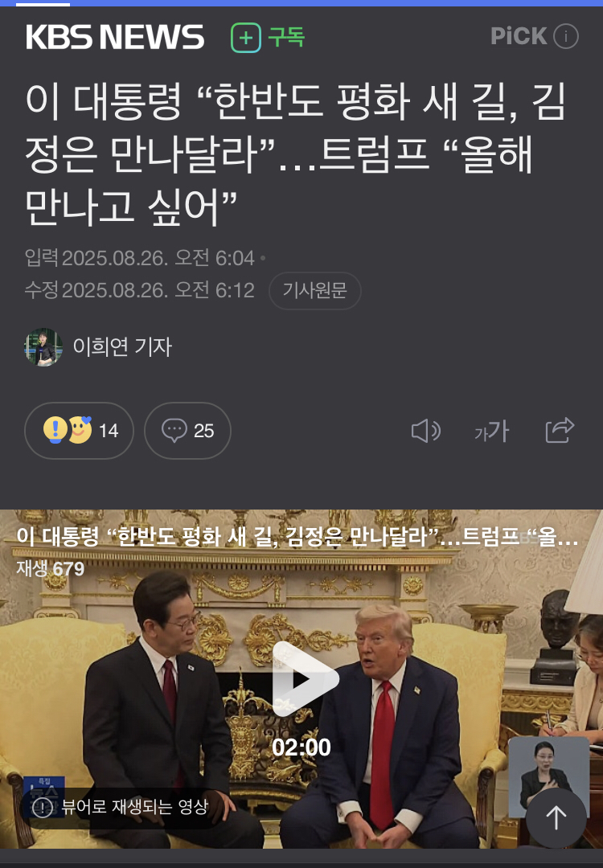Tap the exclamation reaction emoji
This screenshot has width=603, height=868.
(x=55, y=429)
